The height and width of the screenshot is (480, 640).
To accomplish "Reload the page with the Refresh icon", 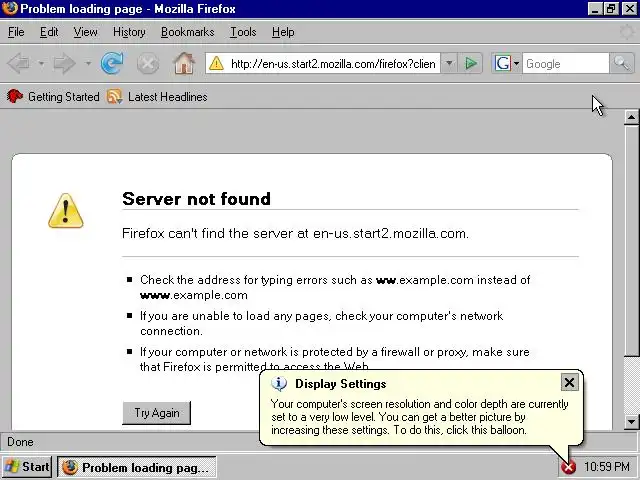I will (x=112, y=63).
